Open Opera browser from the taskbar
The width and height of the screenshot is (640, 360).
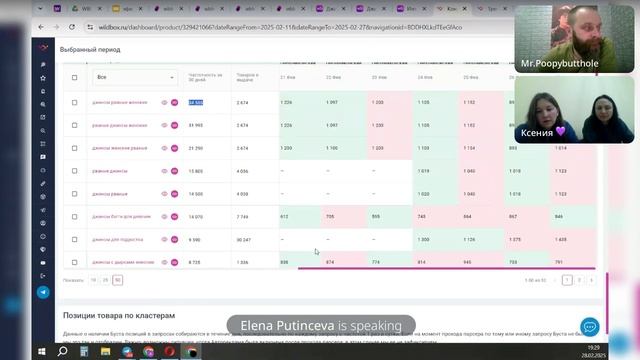click(x=169, y=351)
